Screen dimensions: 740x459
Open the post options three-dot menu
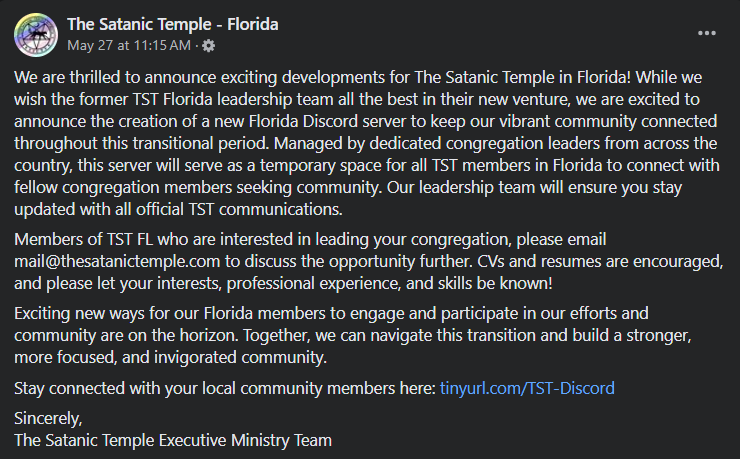point(707,32)
